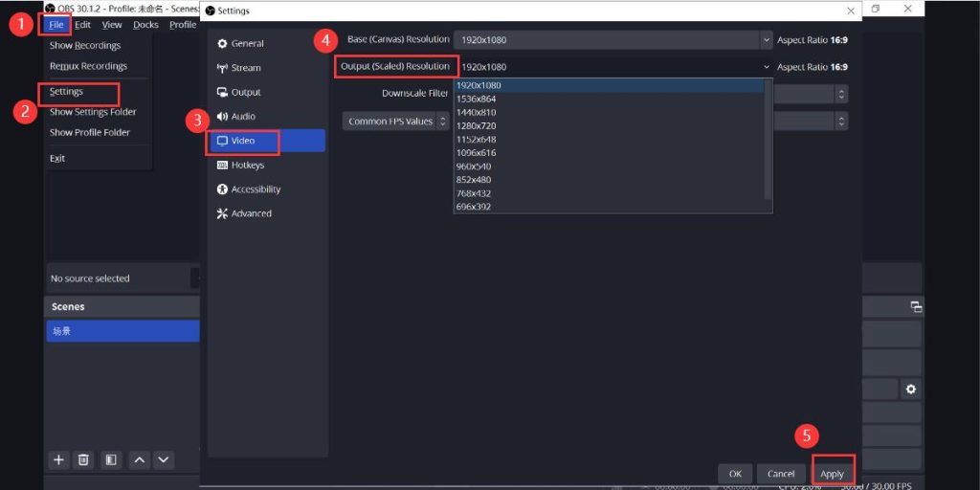980x490 pixels.
Task: Click the Advanced tools icon
Action: (222, 213)
